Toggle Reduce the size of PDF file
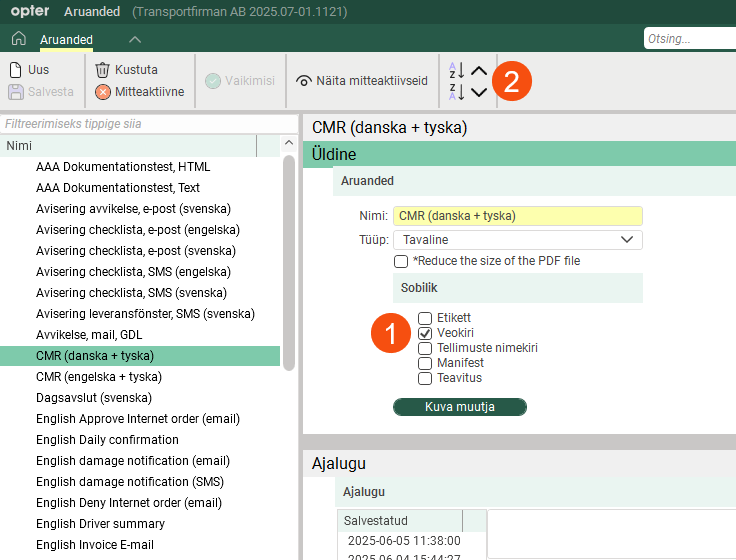Screen dimensions: 736x560 coord(401,261)
